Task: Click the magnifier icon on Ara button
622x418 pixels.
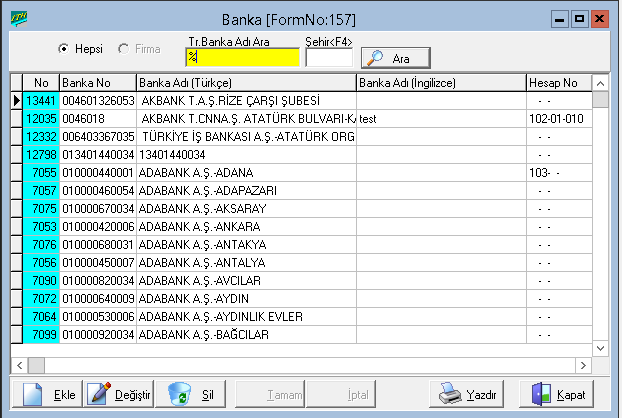Action: click(x=375, y=58)
